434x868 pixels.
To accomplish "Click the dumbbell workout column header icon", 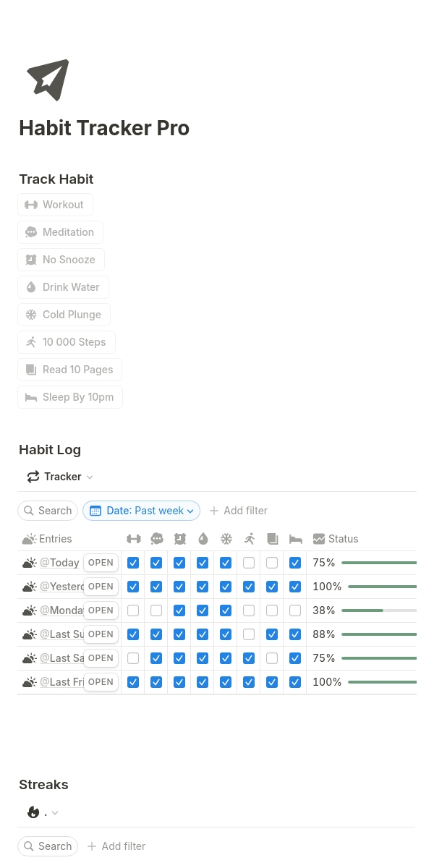I will 133,539.
